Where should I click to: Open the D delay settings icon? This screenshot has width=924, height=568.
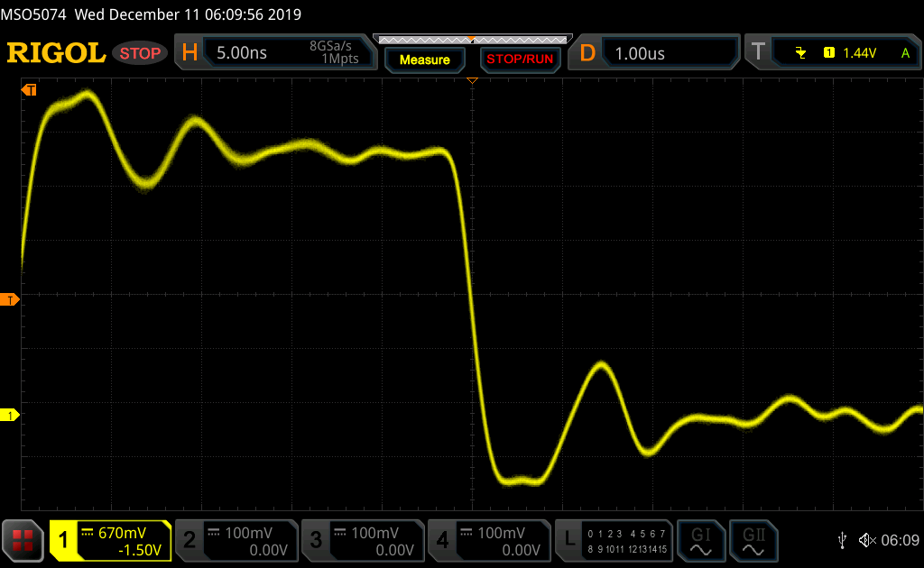[x=587, y=53]
